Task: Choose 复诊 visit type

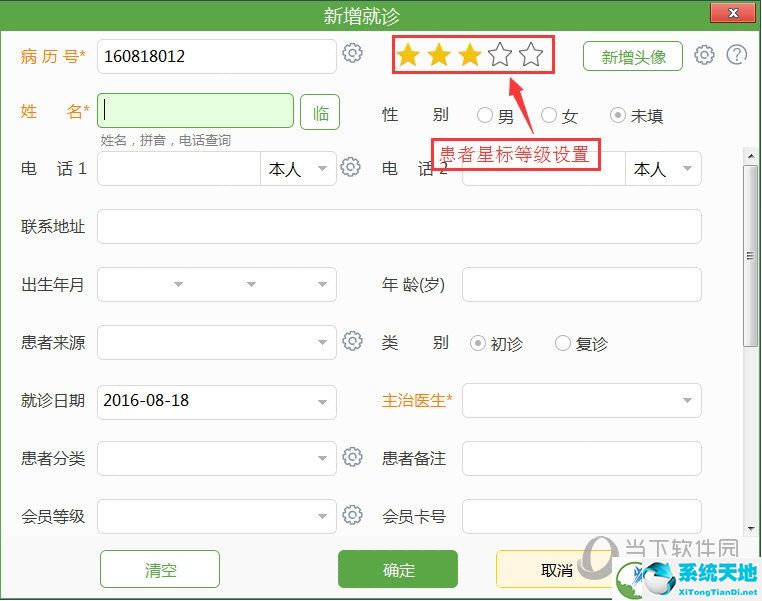Action: [x=562, y=343]
